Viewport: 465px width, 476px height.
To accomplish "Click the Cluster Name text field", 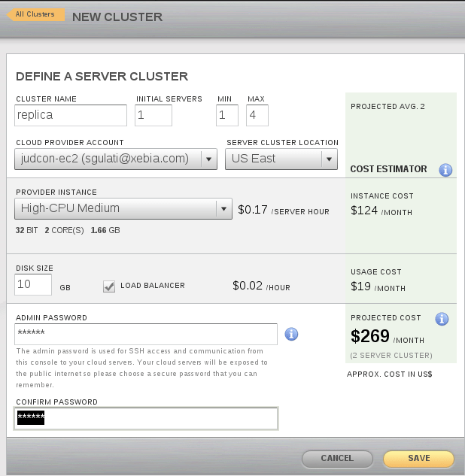I will click(x=71, y=115).
